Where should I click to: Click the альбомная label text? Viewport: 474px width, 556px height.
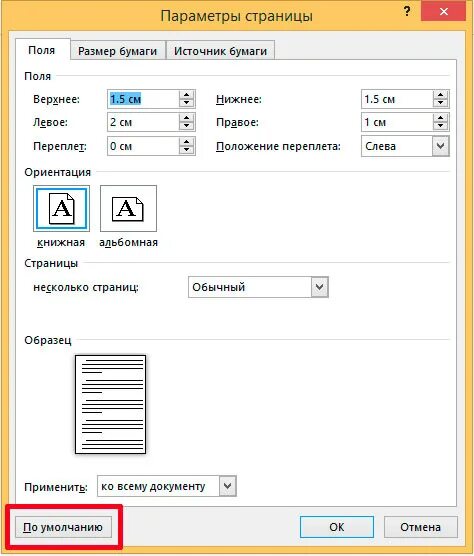click(128, 243)
